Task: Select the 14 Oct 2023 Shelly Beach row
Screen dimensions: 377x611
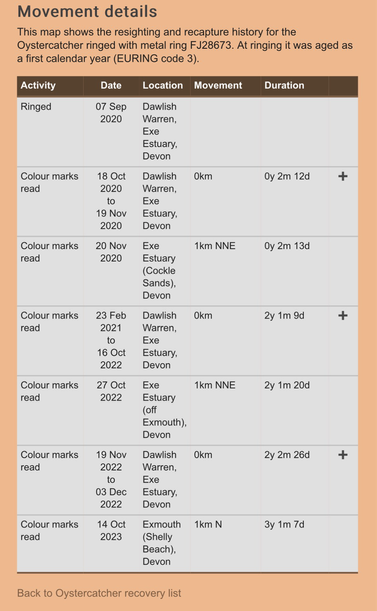Action: (x=188, y=544)
